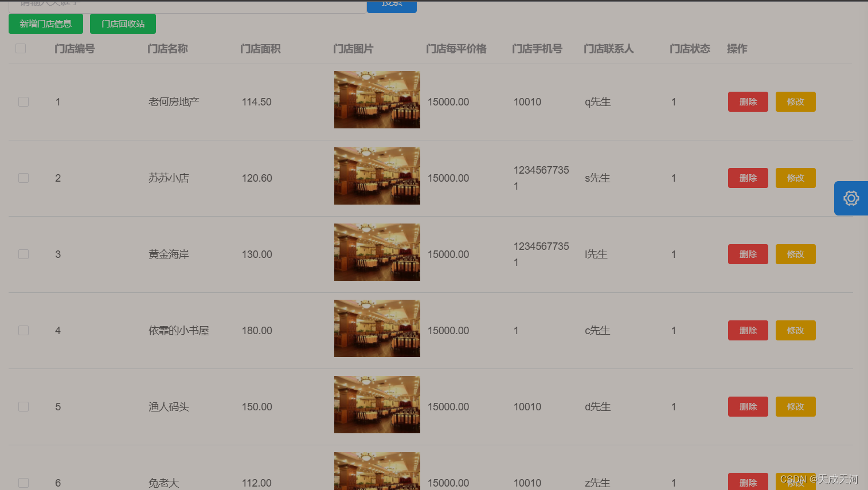
Task: Delete the 渔人码头 store row
Action: (748, 406)
